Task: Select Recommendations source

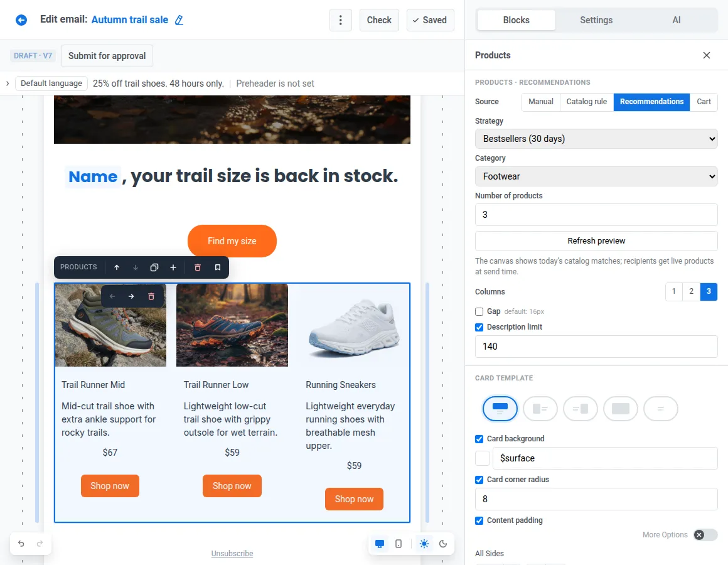Action: coord(651,102)
